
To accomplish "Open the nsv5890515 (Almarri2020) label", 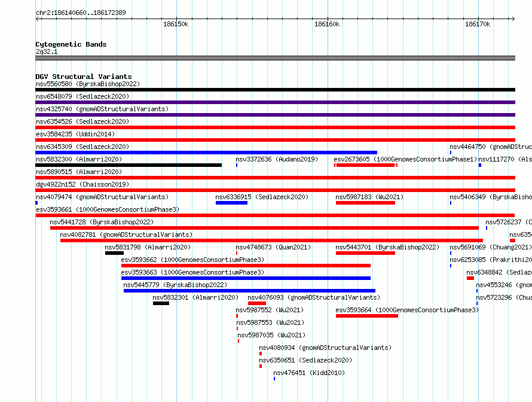I will (79, 172).
